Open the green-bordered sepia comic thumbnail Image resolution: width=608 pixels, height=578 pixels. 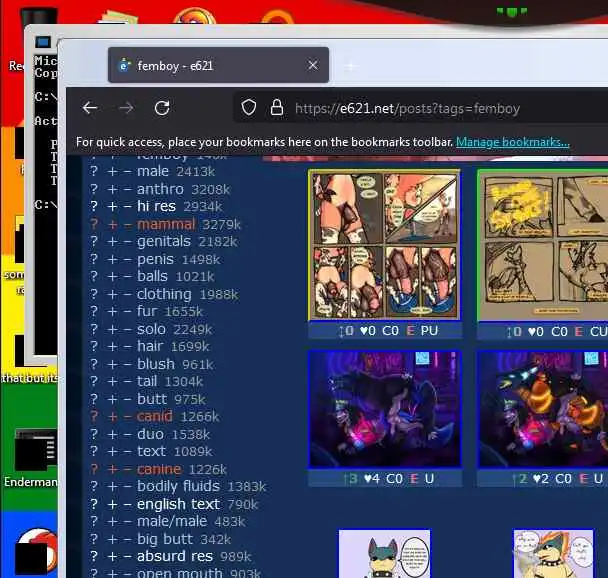coord(543,245)
